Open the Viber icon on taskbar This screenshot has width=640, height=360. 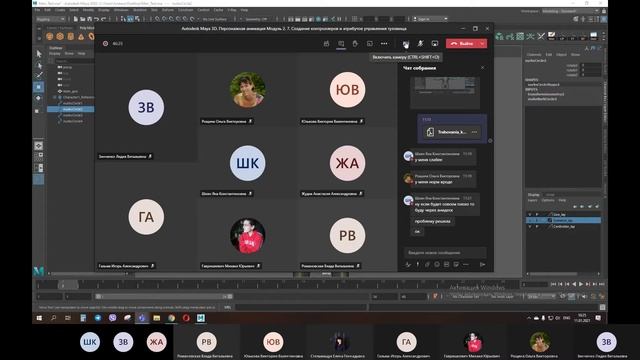pos(112,318)
